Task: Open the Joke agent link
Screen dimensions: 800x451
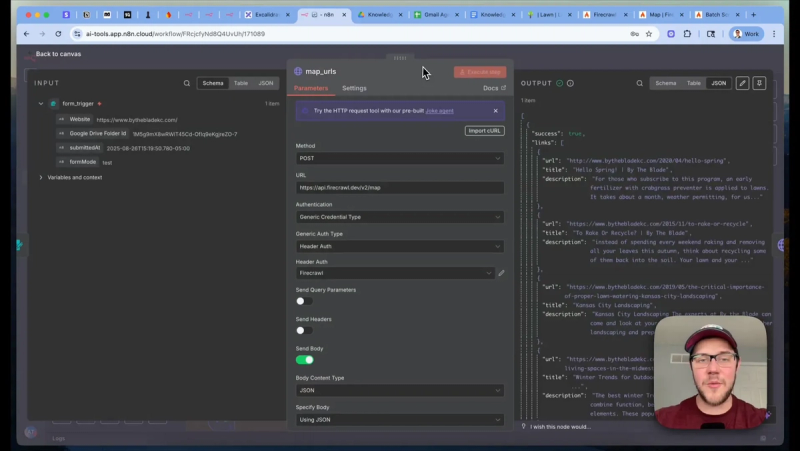Action: pyautogui.click(x=439, y=111)
